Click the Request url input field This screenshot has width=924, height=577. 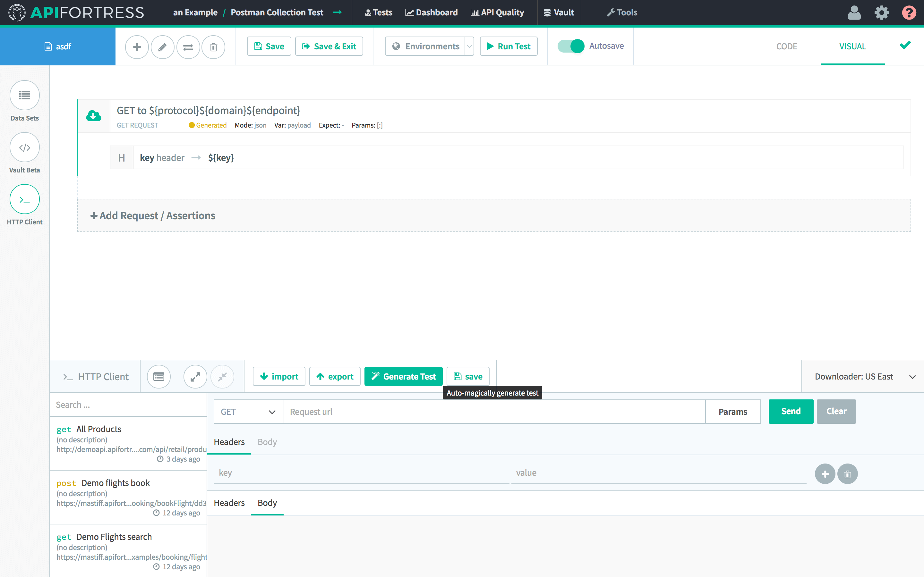pos(494,411)
